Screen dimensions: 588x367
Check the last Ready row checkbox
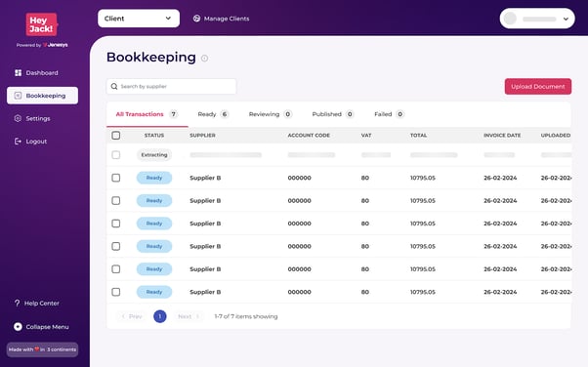tap(116, 292)
